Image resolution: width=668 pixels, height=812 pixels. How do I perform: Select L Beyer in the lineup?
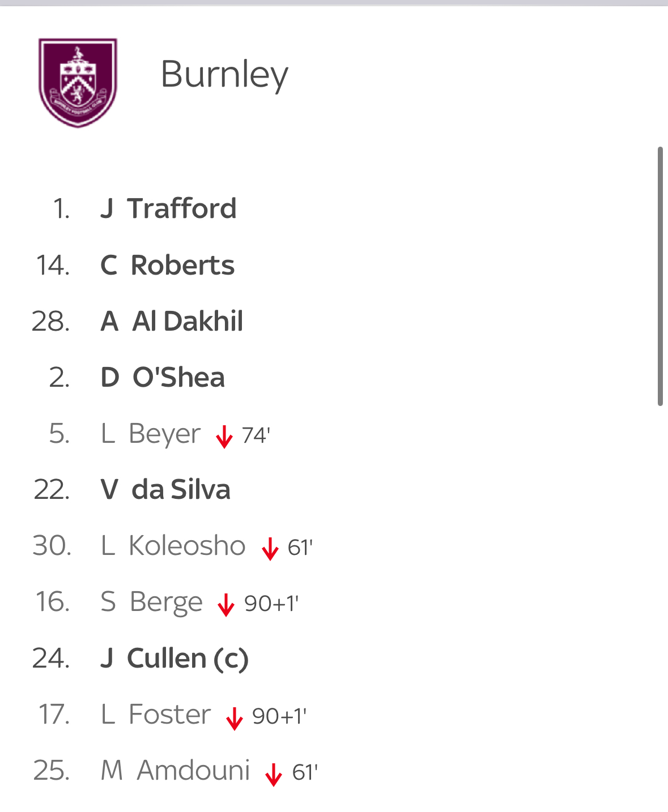point(151,434)
